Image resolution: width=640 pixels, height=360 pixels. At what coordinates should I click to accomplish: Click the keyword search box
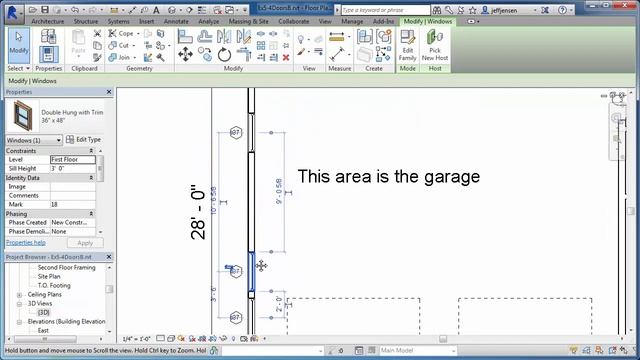click(385, 10)
